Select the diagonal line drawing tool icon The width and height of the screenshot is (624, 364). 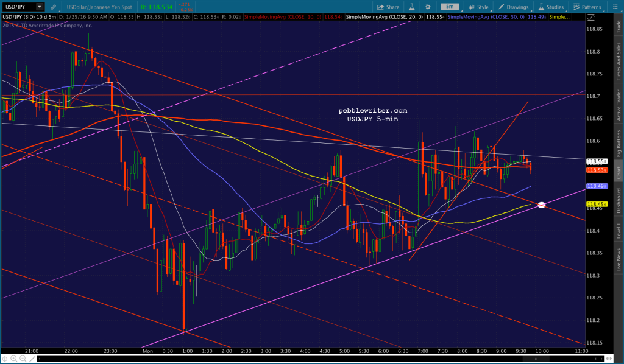[32, 359]
